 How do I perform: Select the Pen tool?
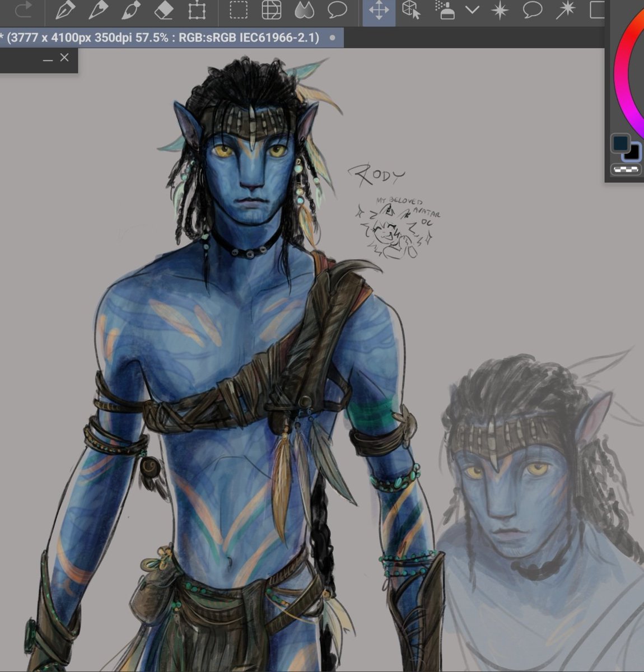66,10
